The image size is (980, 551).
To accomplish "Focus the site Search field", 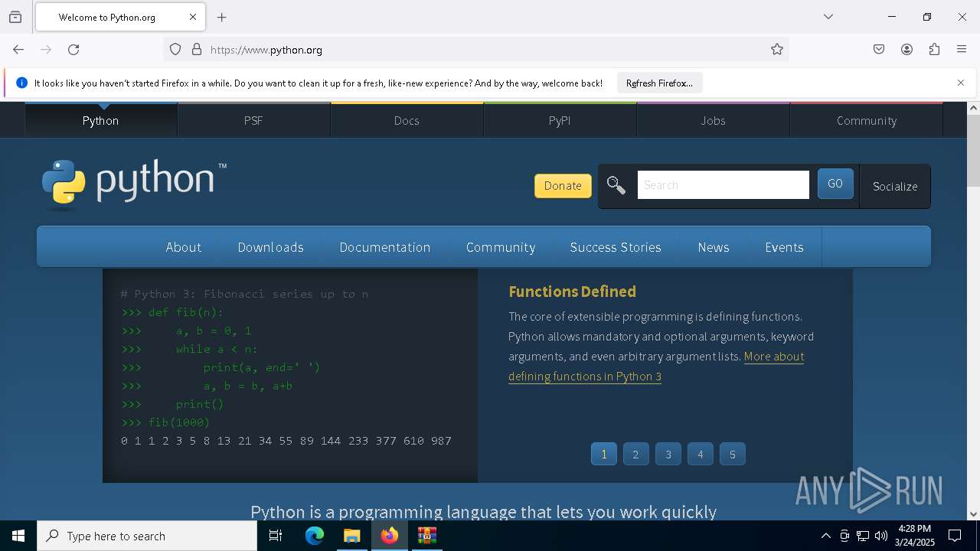I will coord(723,185).
